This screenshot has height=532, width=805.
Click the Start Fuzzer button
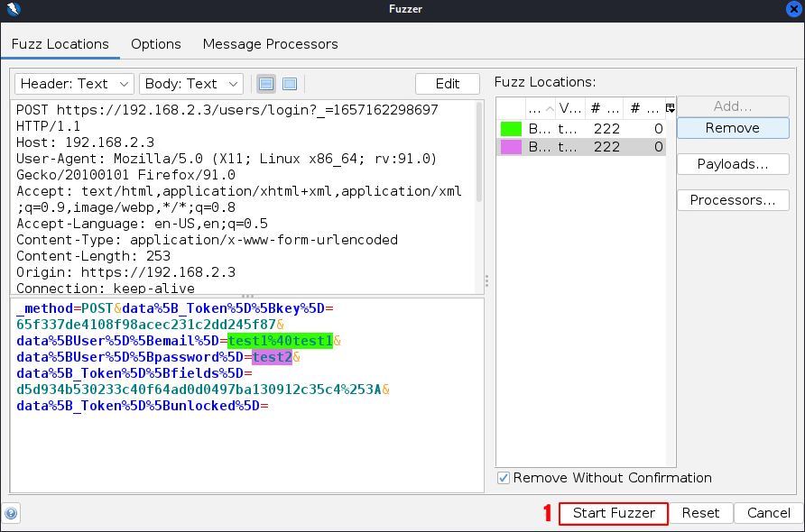614,513
